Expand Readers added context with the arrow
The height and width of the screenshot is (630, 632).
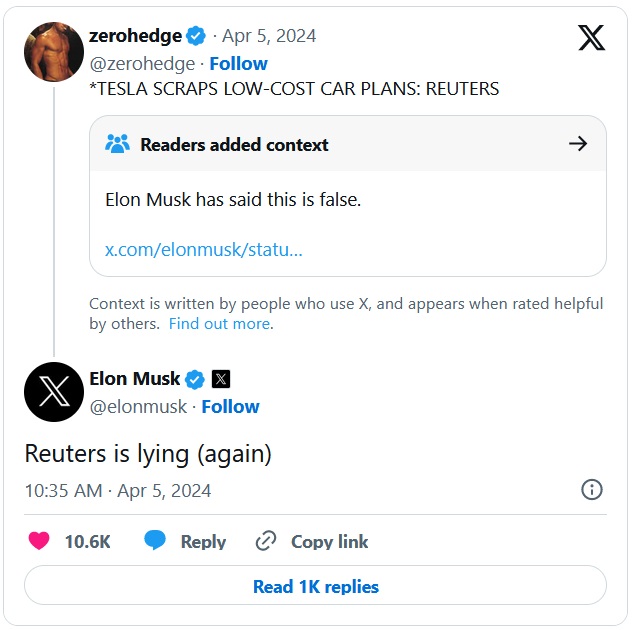pos(577,144)
